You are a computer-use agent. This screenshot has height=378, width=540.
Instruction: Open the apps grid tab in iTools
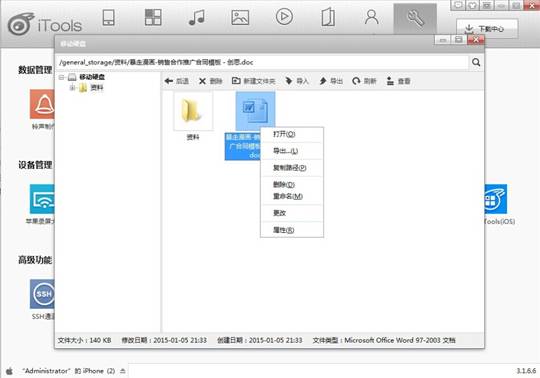click(153, 17)
